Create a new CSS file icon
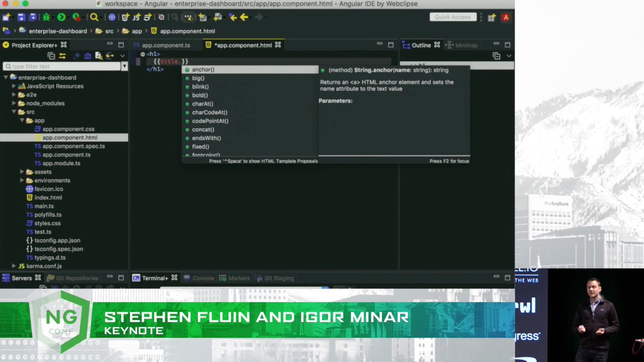This screenshot has height=362, width=644. click(148, 17)
